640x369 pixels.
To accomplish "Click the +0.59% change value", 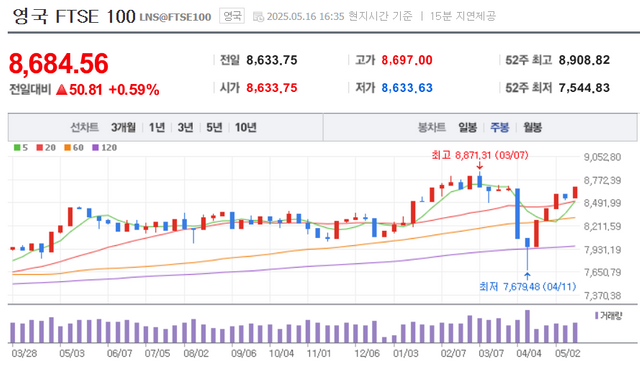I will [134, 89].
